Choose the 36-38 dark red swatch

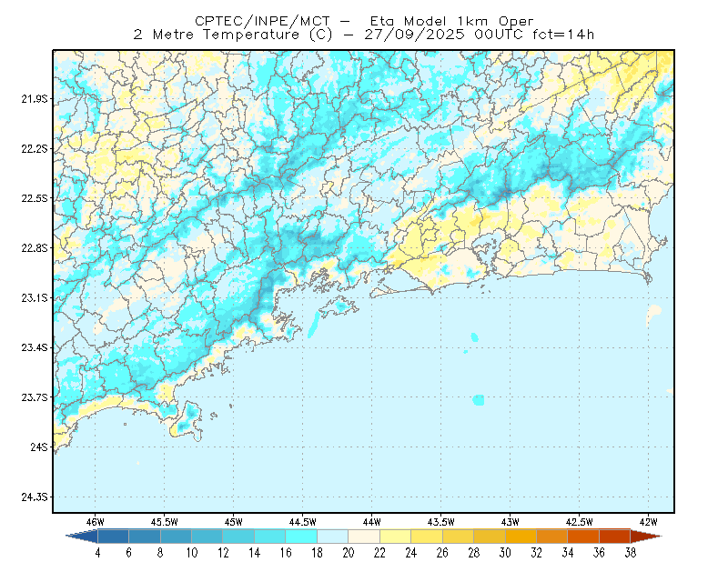[x=614, y=536]
